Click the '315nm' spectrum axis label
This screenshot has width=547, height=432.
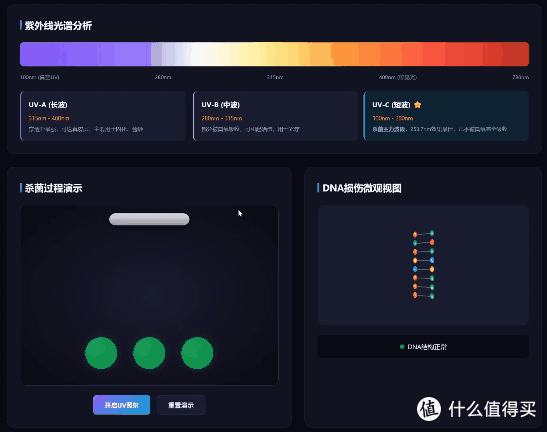pyautogui.click(x=275, y=77)
